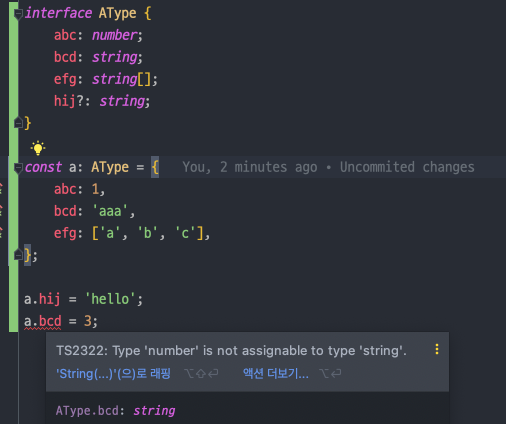Click the highlighted opening brace of const a

[x=155, y=167]
